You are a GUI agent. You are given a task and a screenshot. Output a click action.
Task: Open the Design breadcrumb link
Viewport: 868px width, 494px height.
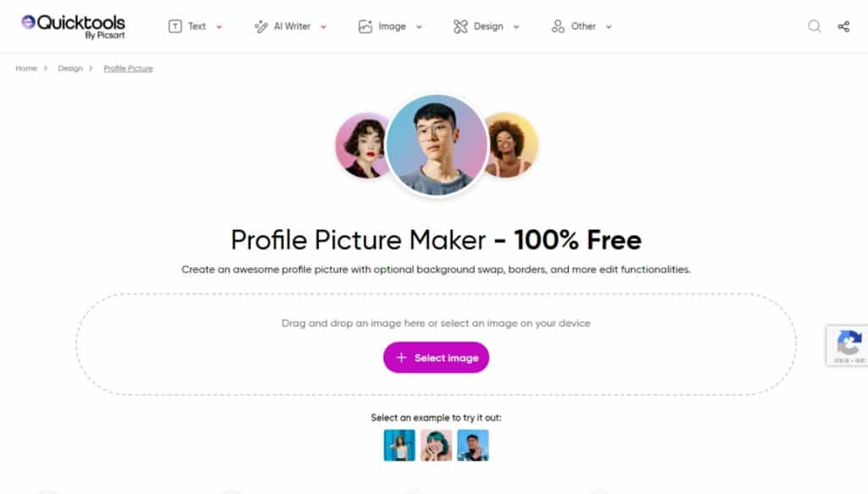coord(70,69)
